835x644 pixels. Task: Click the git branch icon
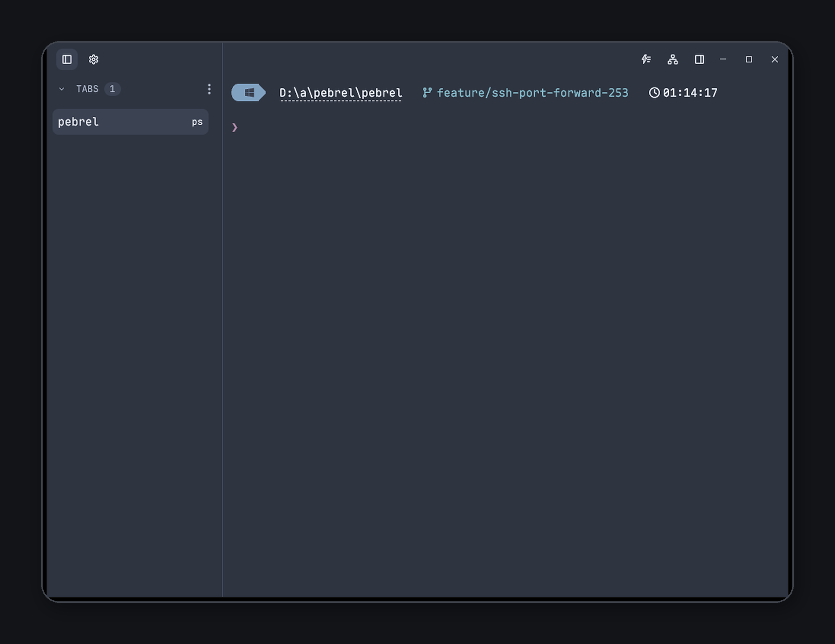(x=427, y=92)
